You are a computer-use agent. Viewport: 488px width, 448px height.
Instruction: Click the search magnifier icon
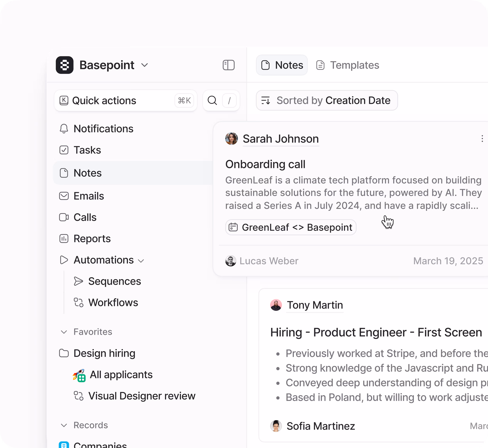[x=212, y=100]
